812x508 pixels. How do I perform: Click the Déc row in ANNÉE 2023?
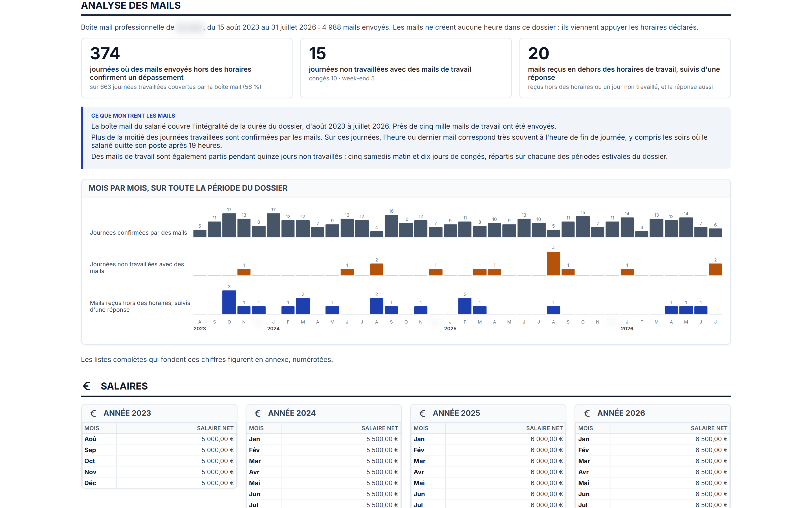point(159,483)
